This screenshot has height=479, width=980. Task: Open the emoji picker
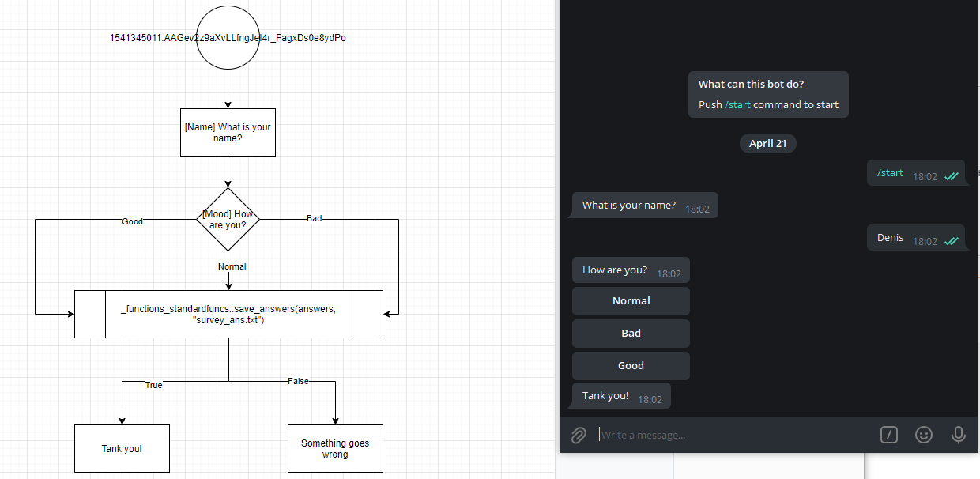[x=923, y=435]
